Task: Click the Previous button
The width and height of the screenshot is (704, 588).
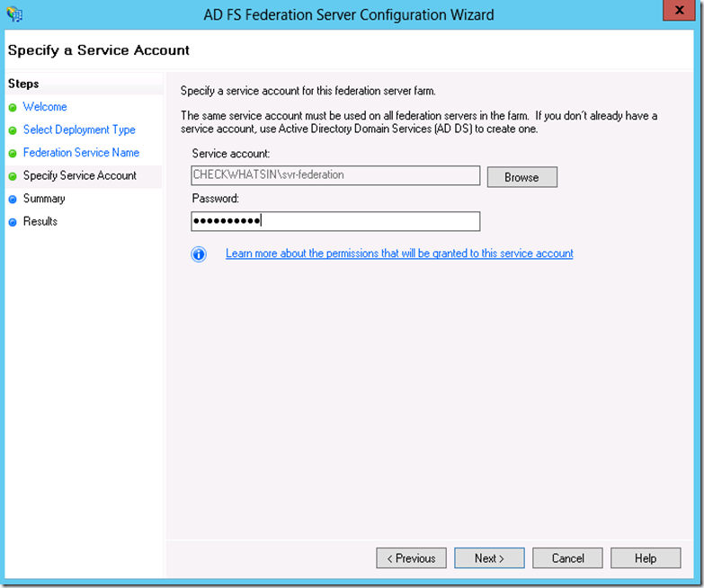Action: [411, 558]
